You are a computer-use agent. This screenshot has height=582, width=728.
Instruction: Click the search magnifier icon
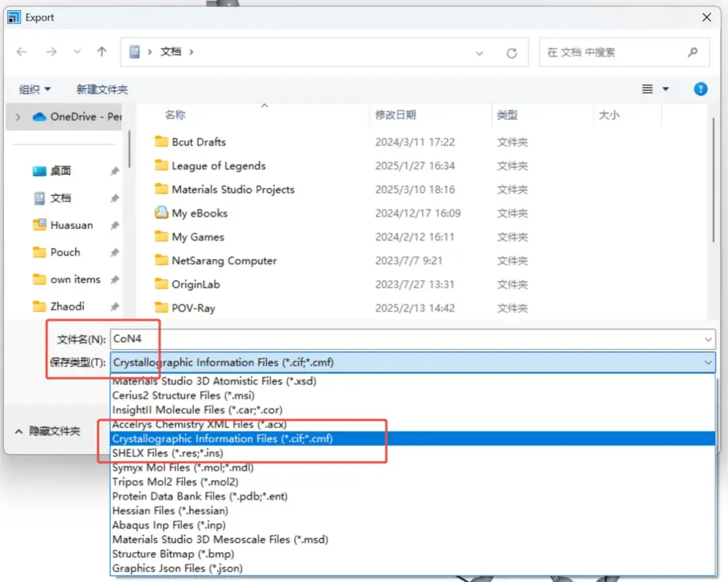coord(693,52)
